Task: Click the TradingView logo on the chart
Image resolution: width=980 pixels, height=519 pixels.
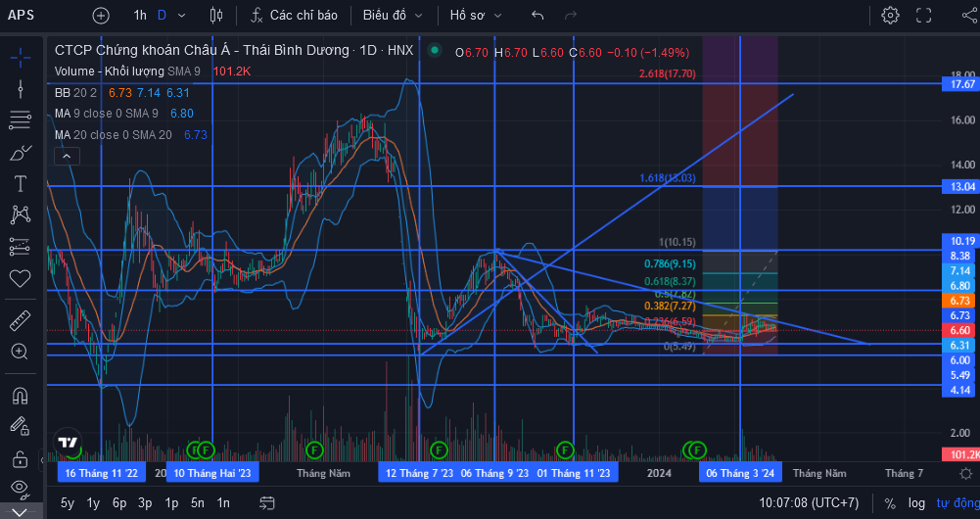Action: 68,442
